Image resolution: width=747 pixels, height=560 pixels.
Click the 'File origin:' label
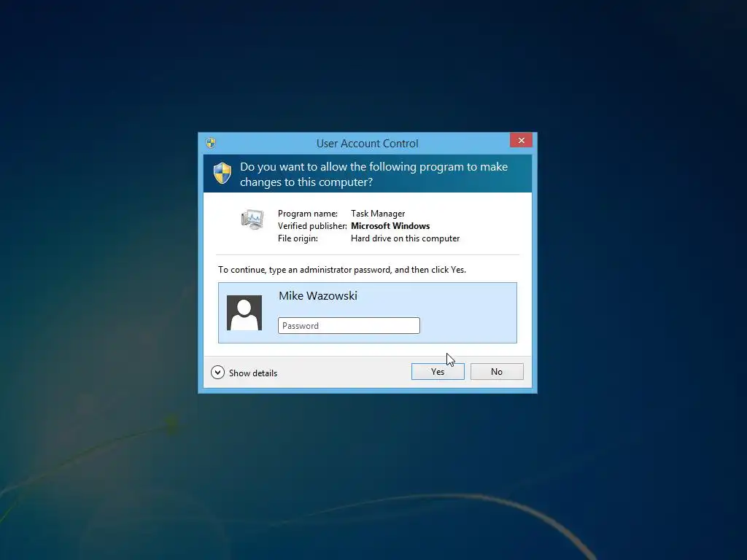[298, 238]
